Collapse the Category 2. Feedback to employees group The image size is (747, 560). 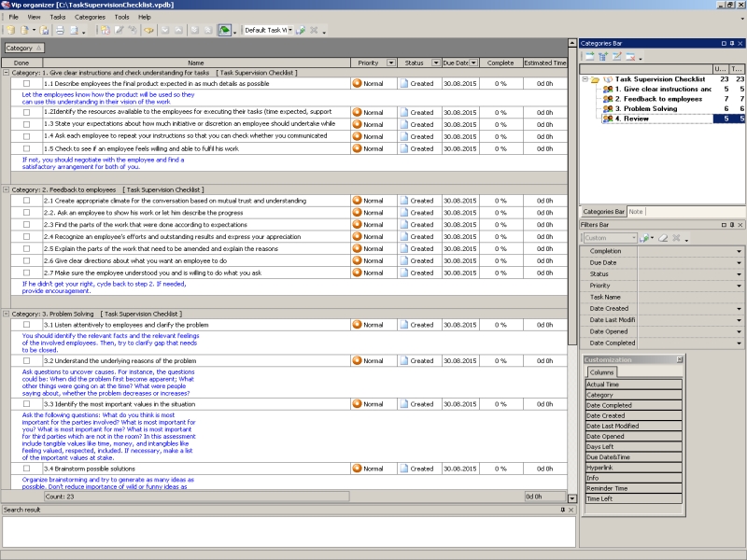pyautogui.click(x=6, y=189)
